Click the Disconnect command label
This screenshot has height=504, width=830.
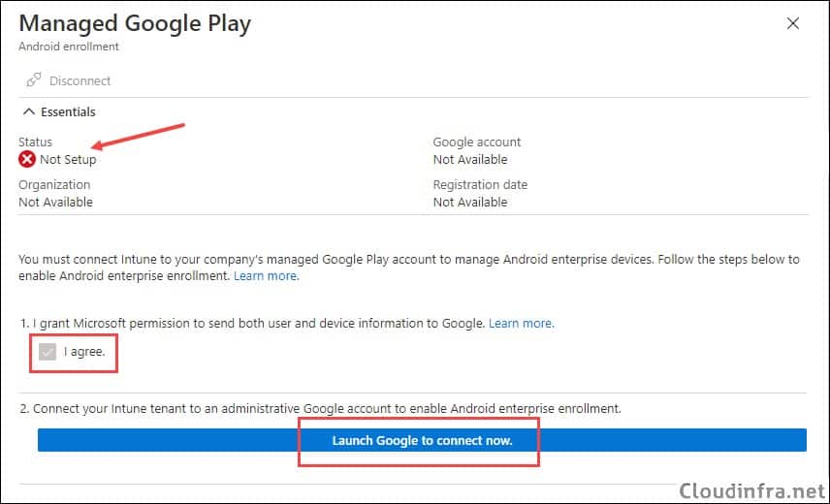coord(80,80)
